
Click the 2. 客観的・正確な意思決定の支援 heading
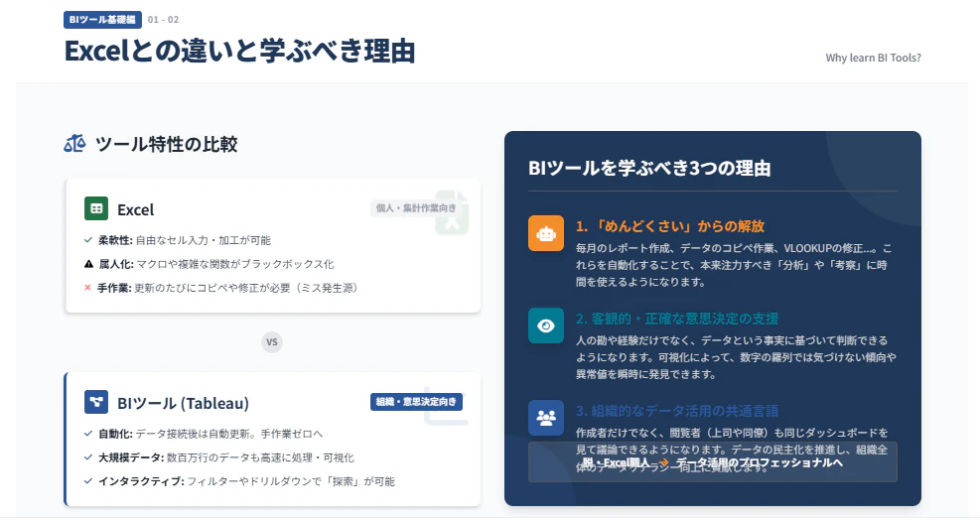click(x=677, y=319)
